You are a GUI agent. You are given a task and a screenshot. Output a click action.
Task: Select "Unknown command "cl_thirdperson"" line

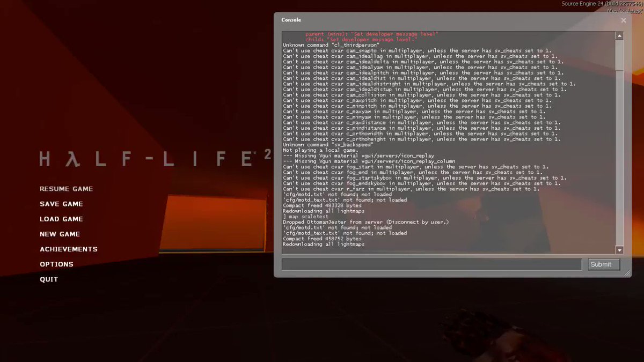(x=331, y=45)
